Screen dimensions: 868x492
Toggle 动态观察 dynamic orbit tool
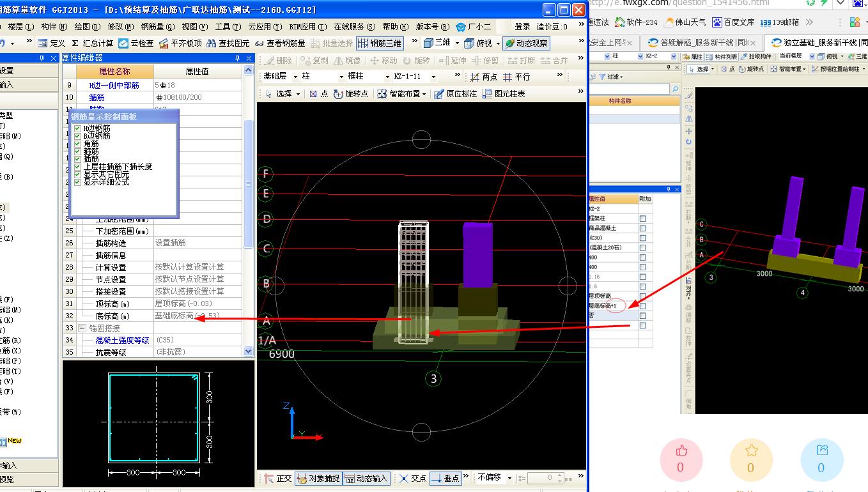(x=526, y=43)
